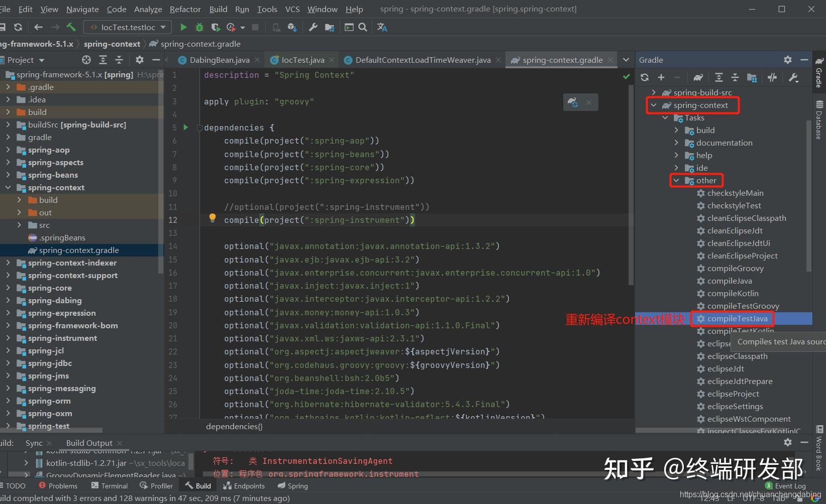Run the locTest.testloc configuration
The image size is (826, 504).
[x=183, y=27]
